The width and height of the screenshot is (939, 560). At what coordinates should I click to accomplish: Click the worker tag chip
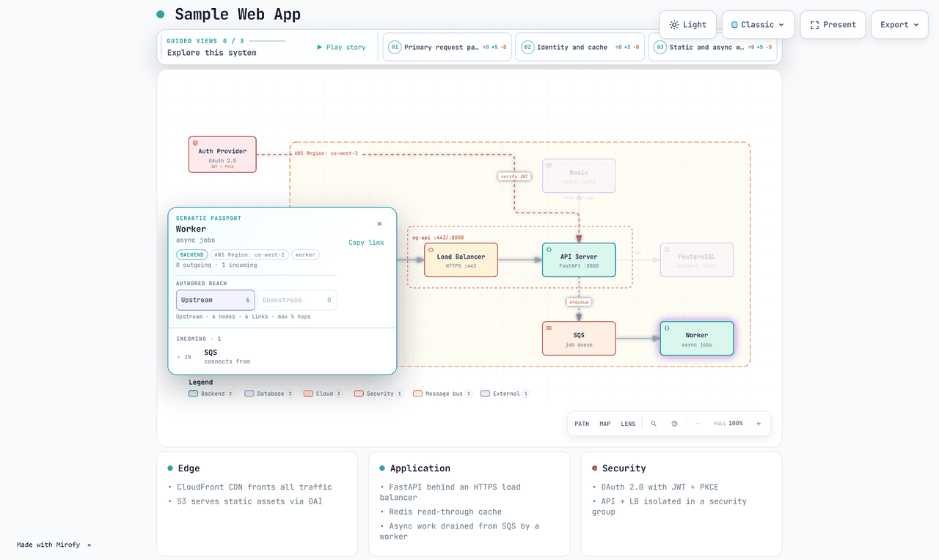coord(305,255)
